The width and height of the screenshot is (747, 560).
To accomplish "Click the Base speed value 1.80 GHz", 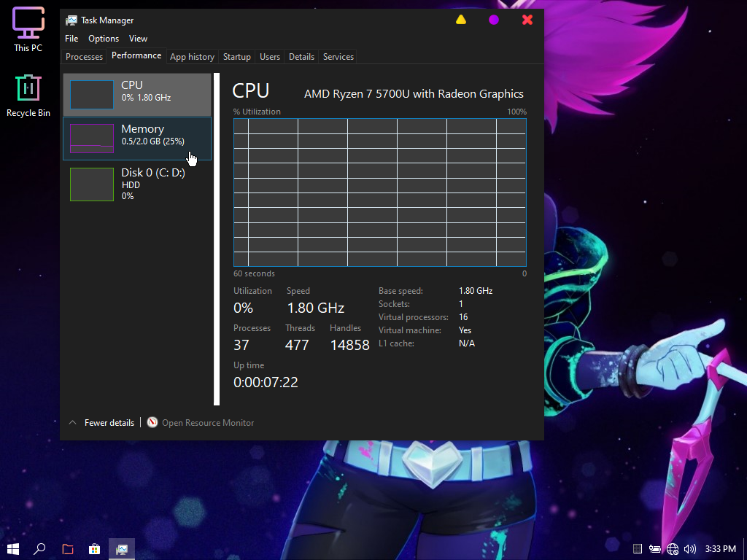I will 476,290.
